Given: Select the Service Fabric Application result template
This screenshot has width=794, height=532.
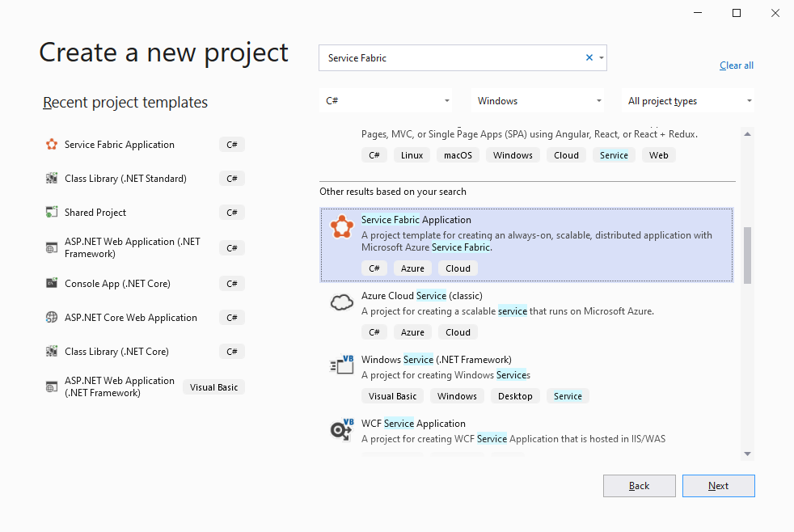Looking at the screenshot, I should pos(526,245).
